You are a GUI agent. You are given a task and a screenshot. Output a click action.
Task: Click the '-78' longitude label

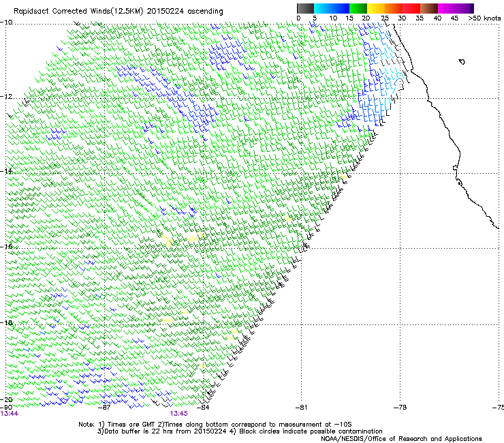coord(400,408)
